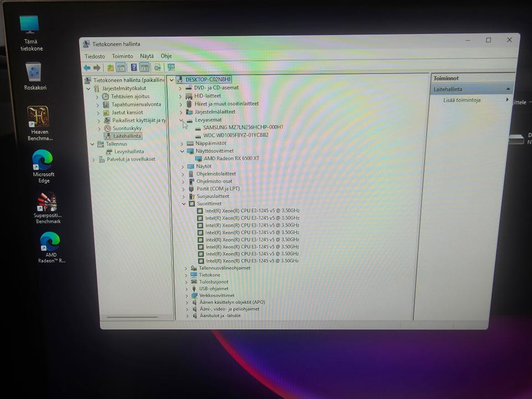Click the Up one level folder icon
Viewport: 532px width, 399px height.
[110, 68]
